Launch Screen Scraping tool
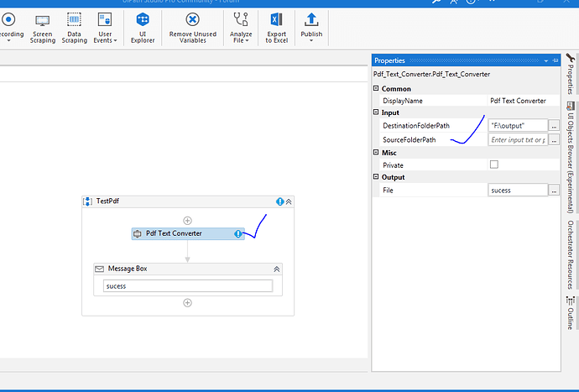This screenshot has height=392, width=579. 43,29
